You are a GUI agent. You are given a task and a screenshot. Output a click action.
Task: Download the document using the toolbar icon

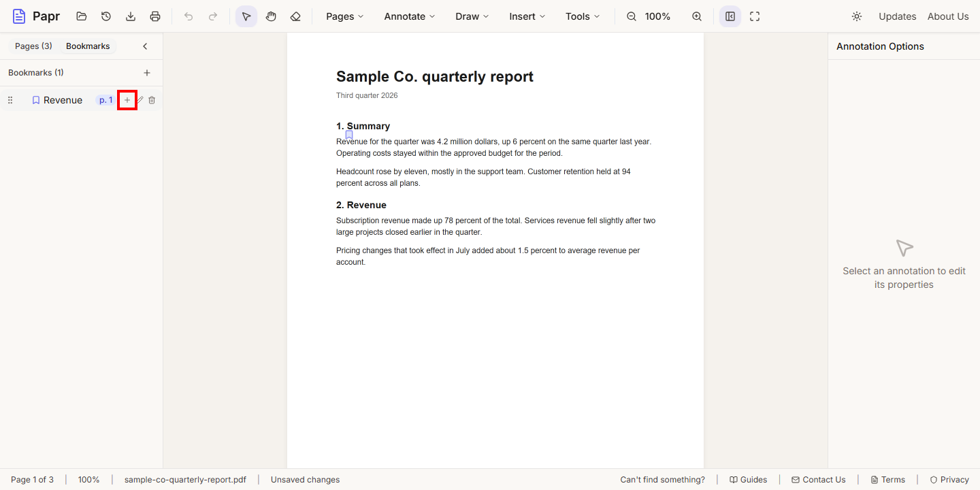click(x=131, y=16)
